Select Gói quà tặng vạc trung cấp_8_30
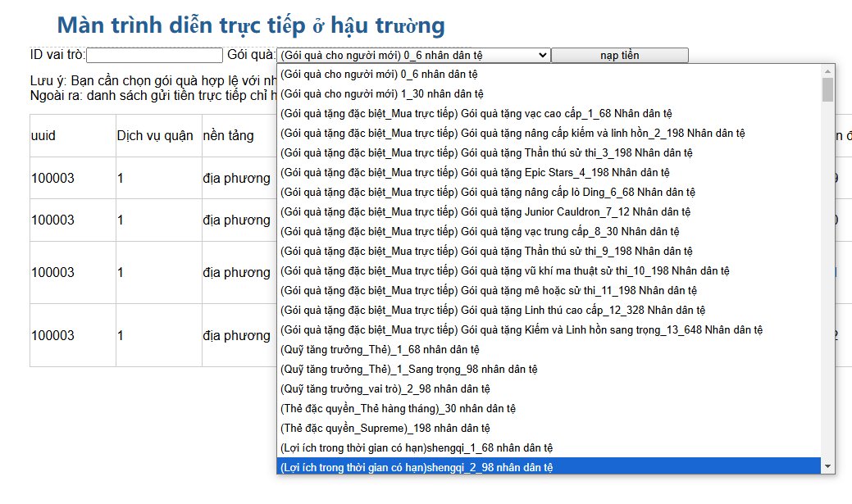The height and width of the screenshot is (504, 852). 479,231
